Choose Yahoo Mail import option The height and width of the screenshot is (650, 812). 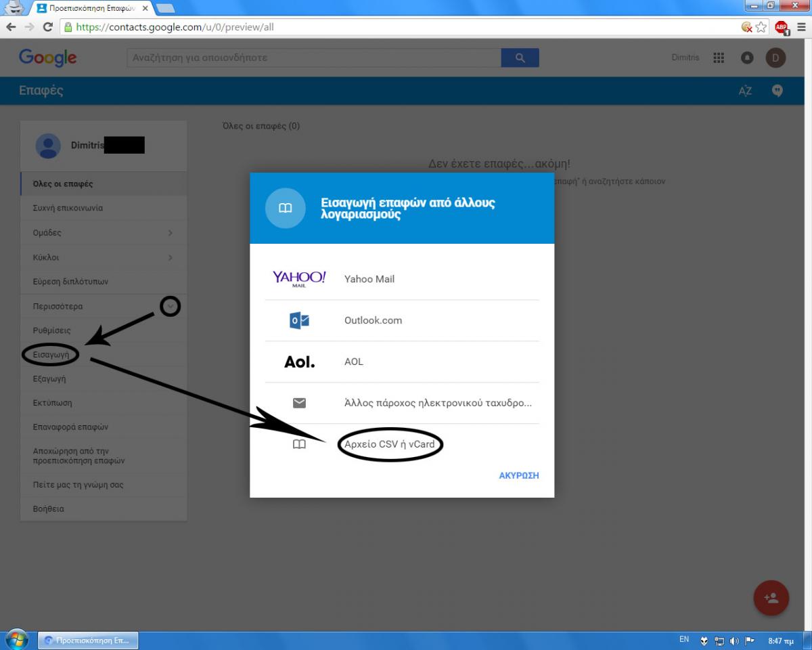click(x=402, y=279)
